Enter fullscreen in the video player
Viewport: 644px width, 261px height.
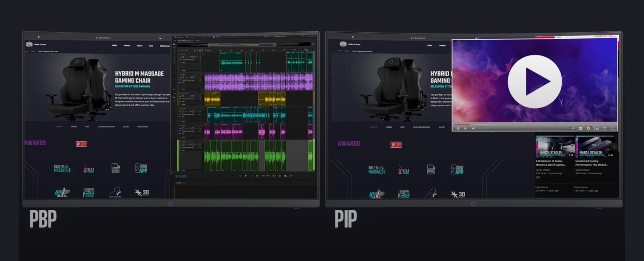[x=612, y=128]
